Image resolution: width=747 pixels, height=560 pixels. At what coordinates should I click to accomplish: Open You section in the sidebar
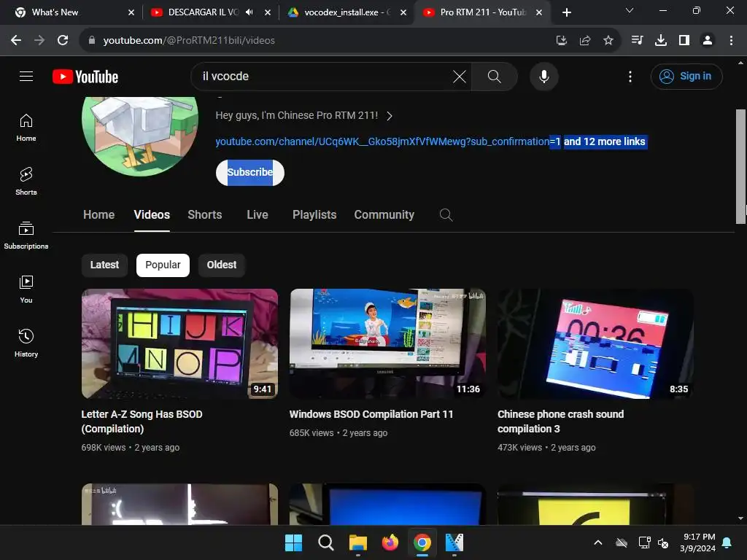(x=26, y=289)
